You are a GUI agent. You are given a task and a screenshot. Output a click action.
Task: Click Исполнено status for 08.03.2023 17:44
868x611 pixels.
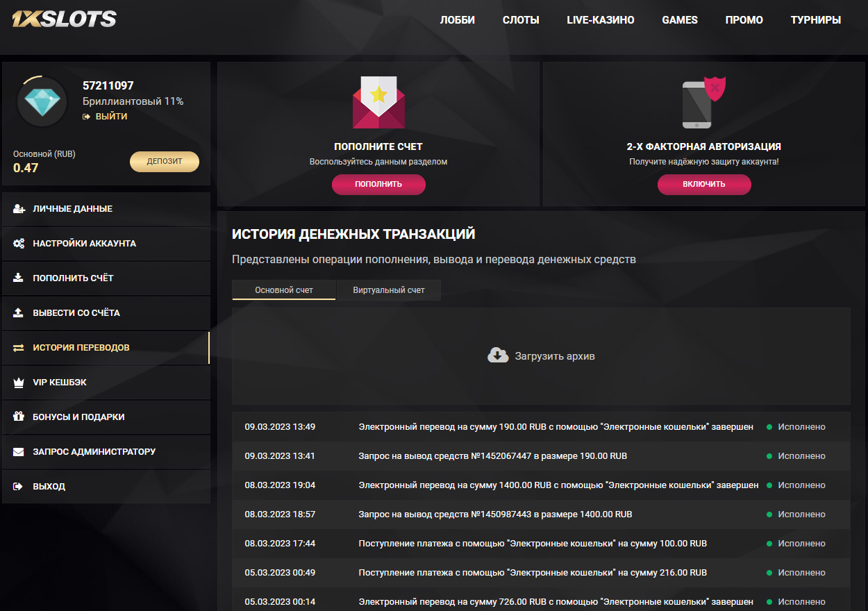pos(801,544)
